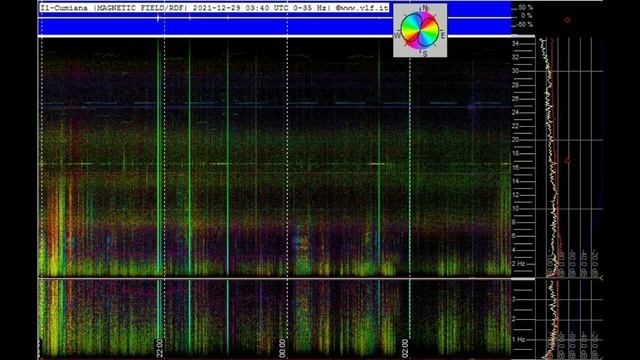Click the S marker on the compass
640x360 pixels.
425,53
